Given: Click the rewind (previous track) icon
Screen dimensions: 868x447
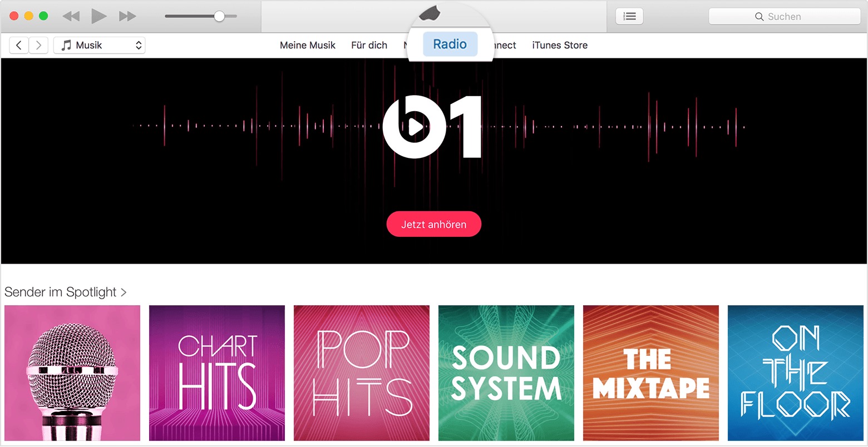Looking at the screenshot, I should tap(71, 16).
